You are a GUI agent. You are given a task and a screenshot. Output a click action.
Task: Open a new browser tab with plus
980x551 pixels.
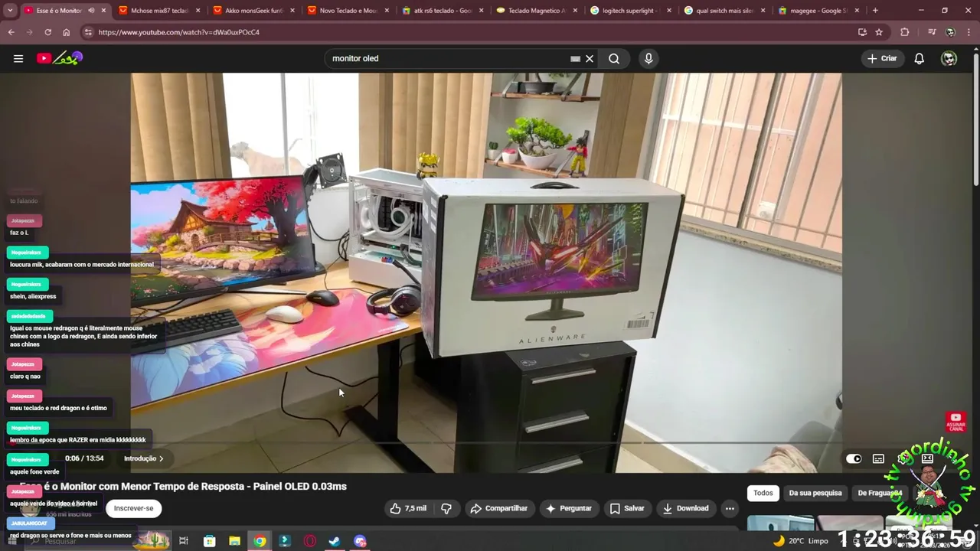[x=875, y=11]
